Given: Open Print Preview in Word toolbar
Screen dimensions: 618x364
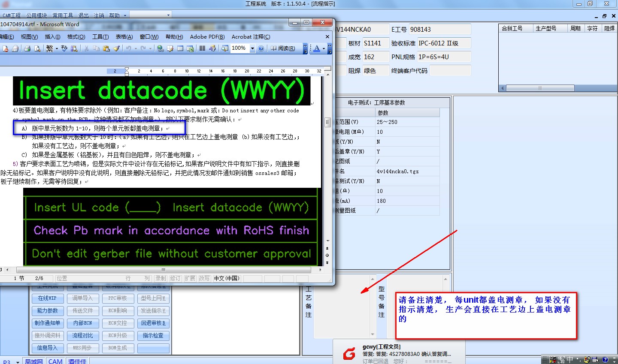Looking at the screenshot, I should (x=37, y=48).
